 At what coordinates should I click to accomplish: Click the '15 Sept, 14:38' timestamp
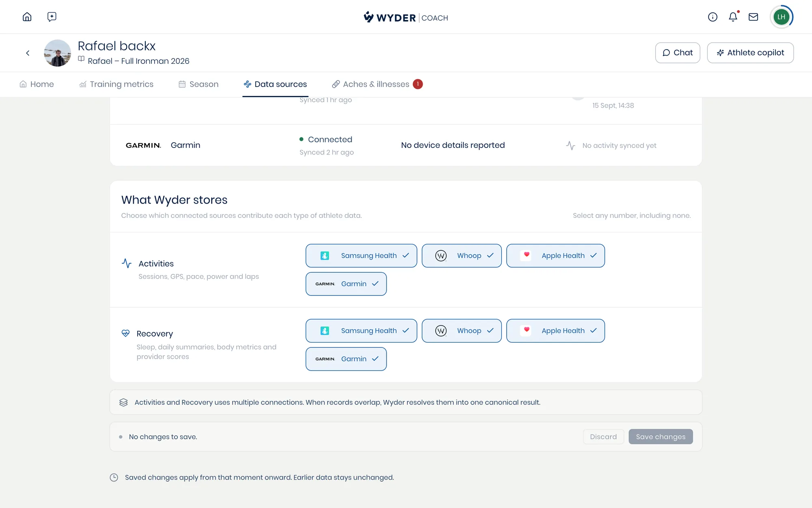tap(613, 106)
